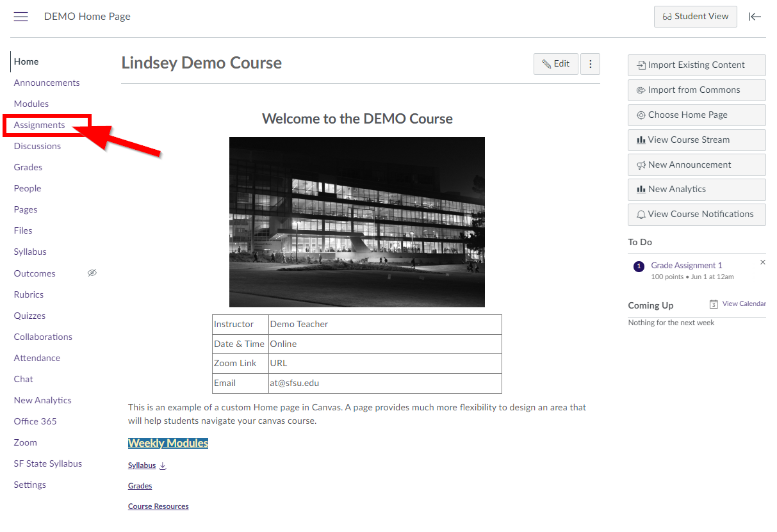
Task: Open Modules in course navigation
Action: 31,104
